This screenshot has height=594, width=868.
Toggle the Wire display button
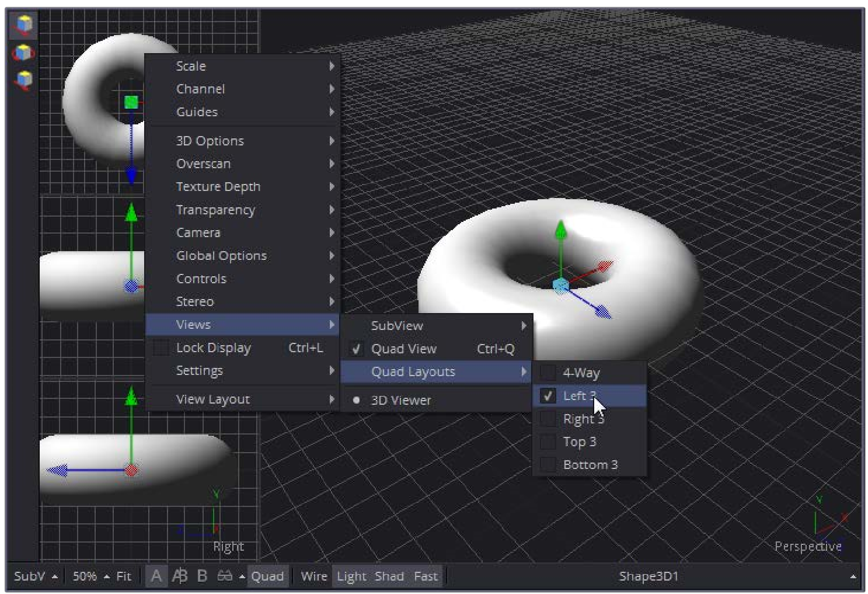313,576
